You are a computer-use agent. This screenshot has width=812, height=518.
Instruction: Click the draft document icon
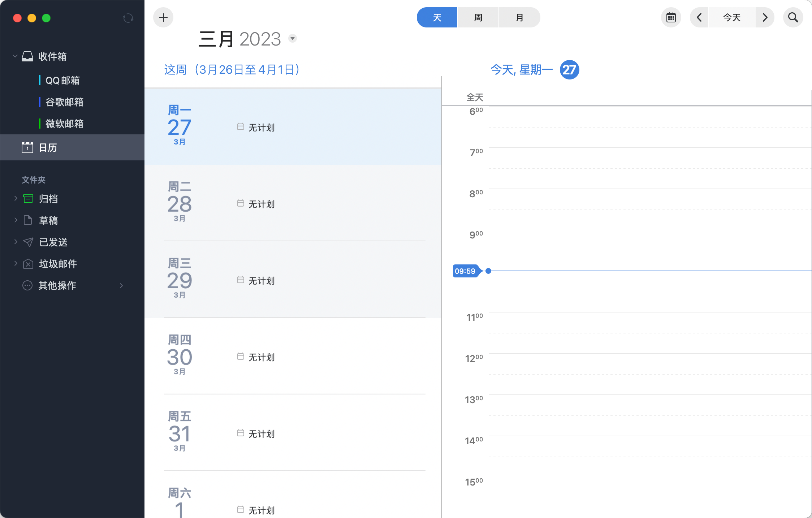[x=28, y=220]
